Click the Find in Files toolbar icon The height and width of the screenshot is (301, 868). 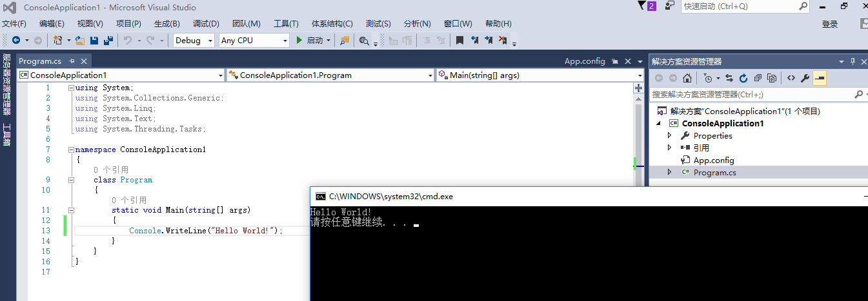tap(345, 40)
